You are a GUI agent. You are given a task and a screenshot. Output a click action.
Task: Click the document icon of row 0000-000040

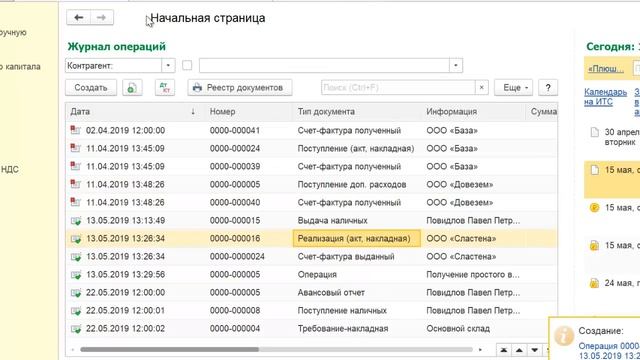76,202
